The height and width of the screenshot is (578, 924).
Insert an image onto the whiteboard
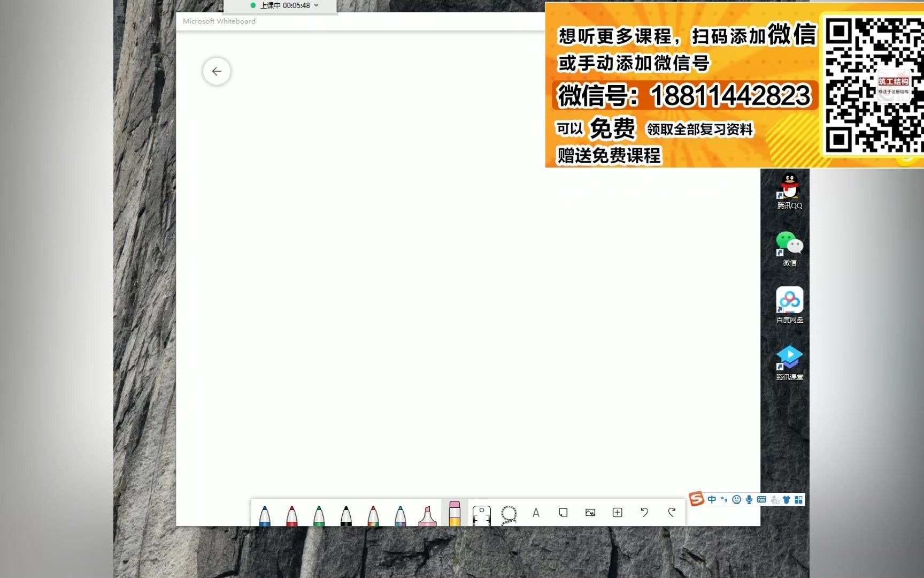590,513
